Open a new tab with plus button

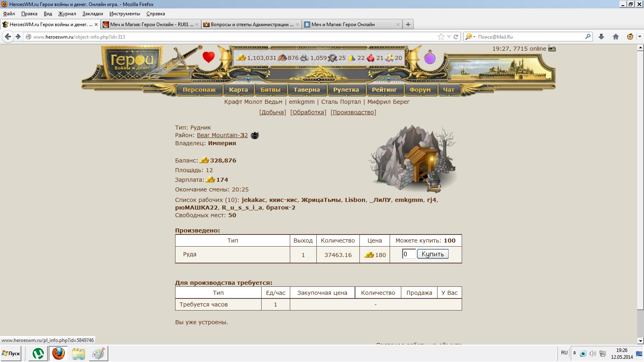[408, 25]
